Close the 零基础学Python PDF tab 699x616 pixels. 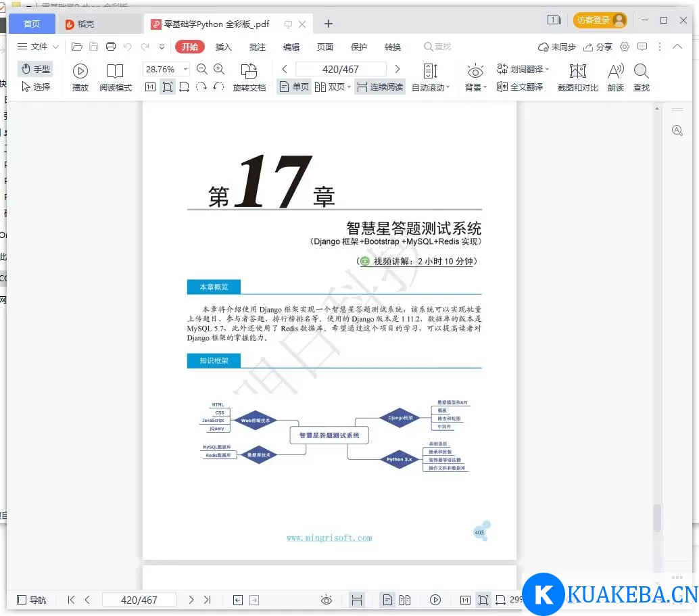[302, 24]
